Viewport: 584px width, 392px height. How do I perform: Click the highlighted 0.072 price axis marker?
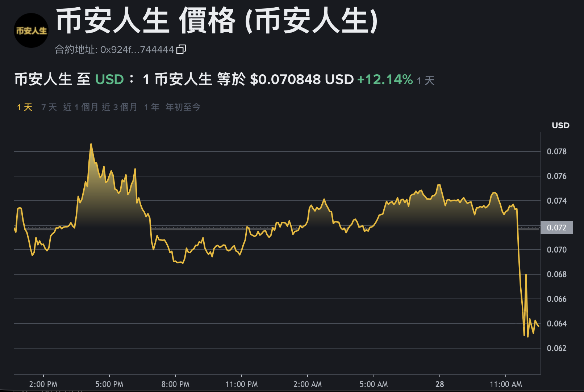(556, 228)
